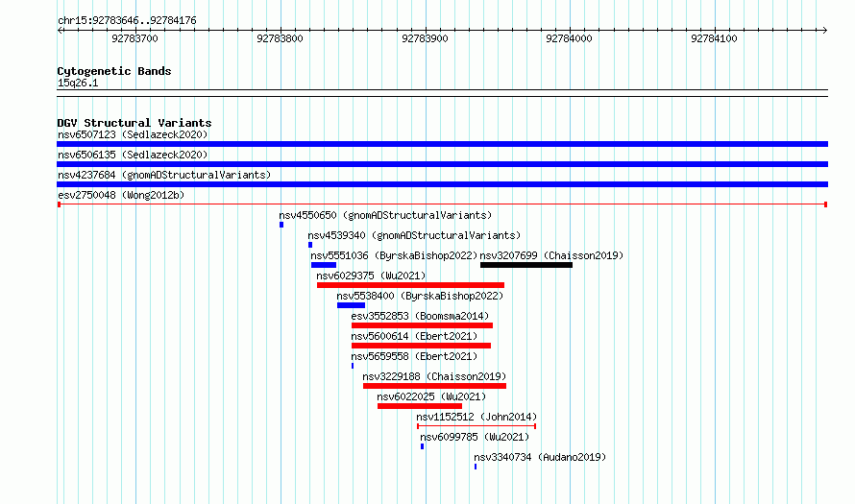Viewport: 855px width, 504px height.
Task: Click ruler position 92783900
Action: click(x=425, y=38)
